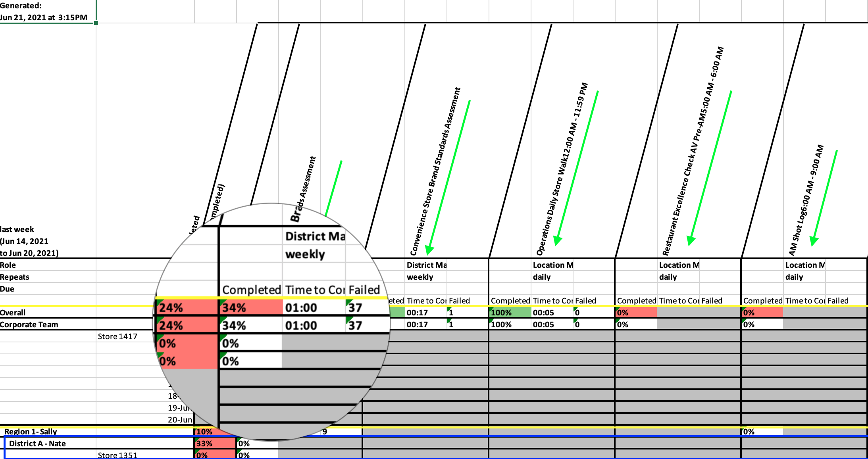Select the green '100%' cell in Overall row
Screen dimensions: 868x459
(510, 313)
